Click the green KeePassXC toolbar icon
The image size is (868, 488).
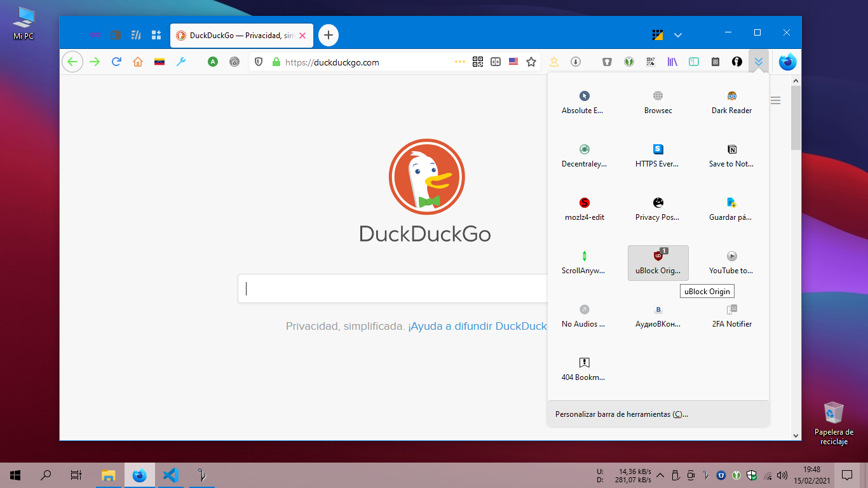coord(629,62)
